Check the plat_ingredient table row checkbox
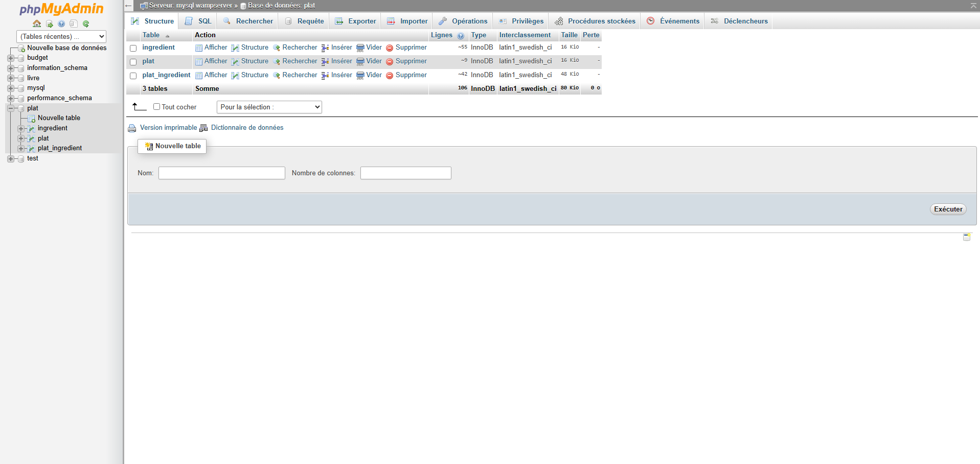The width and height of the screenshot is (980, 464). pos(133,75)
